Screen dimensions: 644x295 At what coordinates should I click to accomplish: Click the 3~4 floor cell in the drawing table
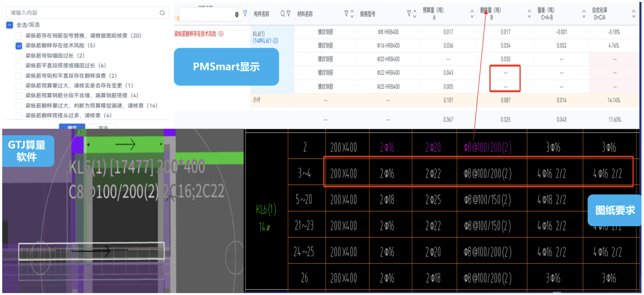pos(304,174)
